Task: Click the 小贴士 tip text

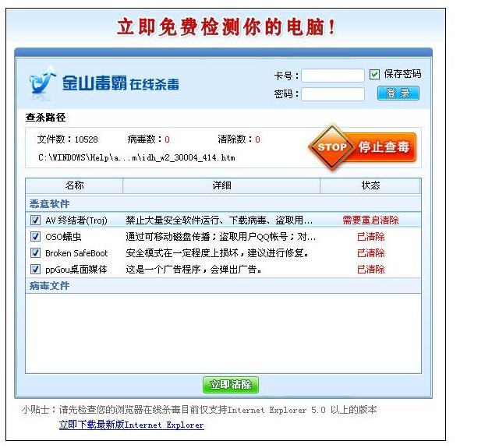Action: click(200, 410)
